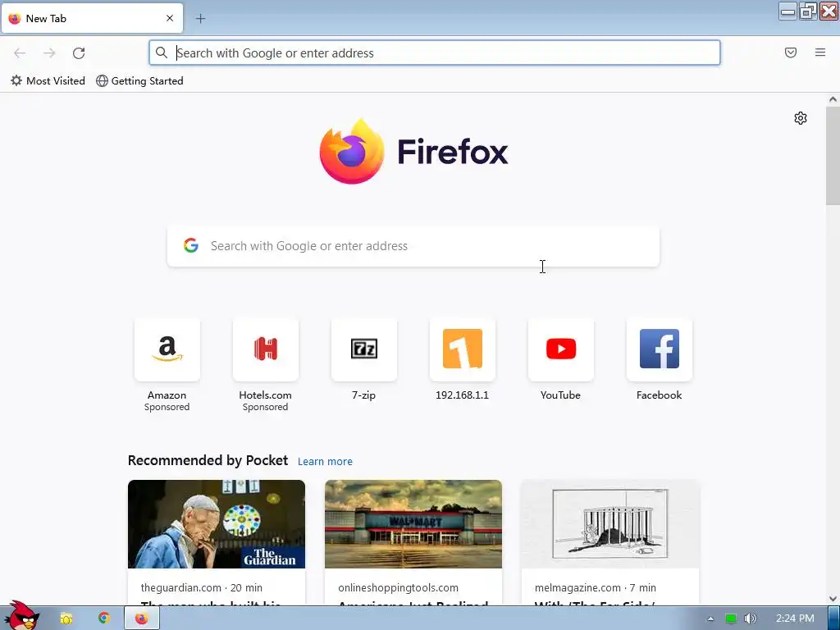Click melmagazine.com · 7 min text
The image size is (840, 630).
tap(596, 587)
